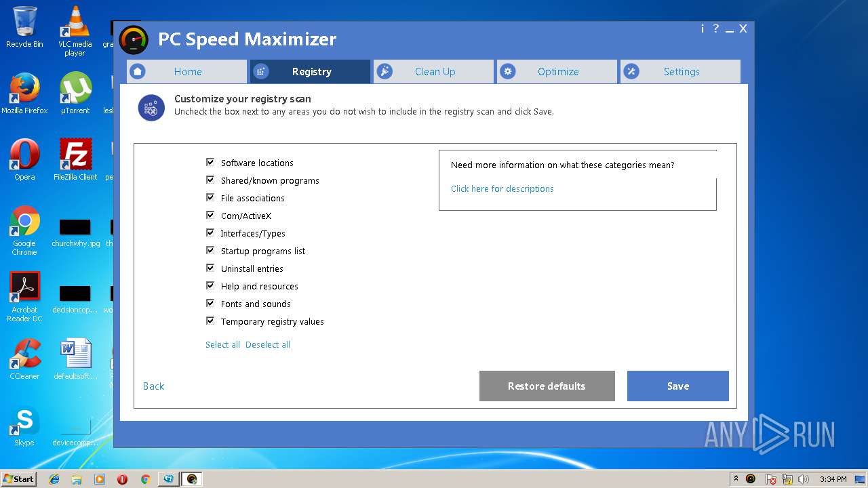The height and width of the screenshot is (488, 868).
Task: Open Opera desktop icon
Action: click(24, 159)
